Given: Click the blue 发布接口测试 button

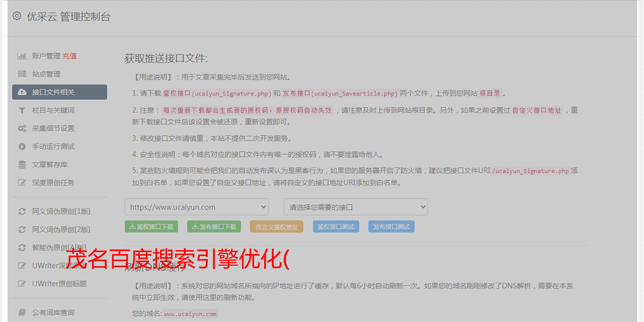Looking at the screenshot, I should point(391,226).
